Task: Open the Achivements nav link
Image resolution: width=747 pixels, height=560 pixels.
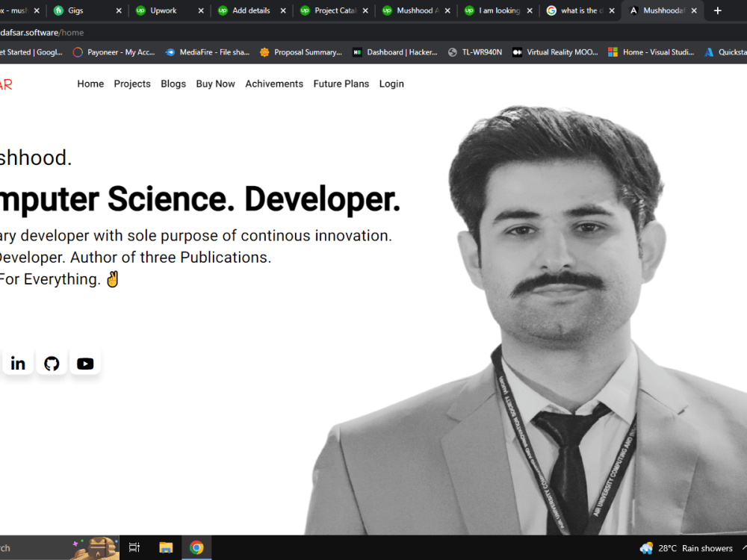Action: (x=274, y=84)
